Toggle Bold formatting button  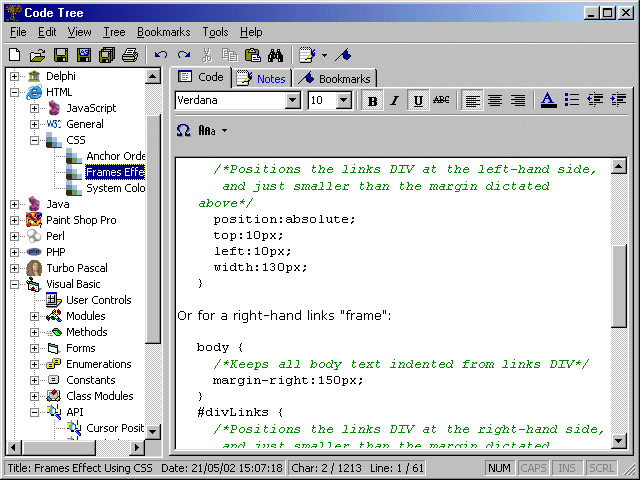[x=372, y=100]
